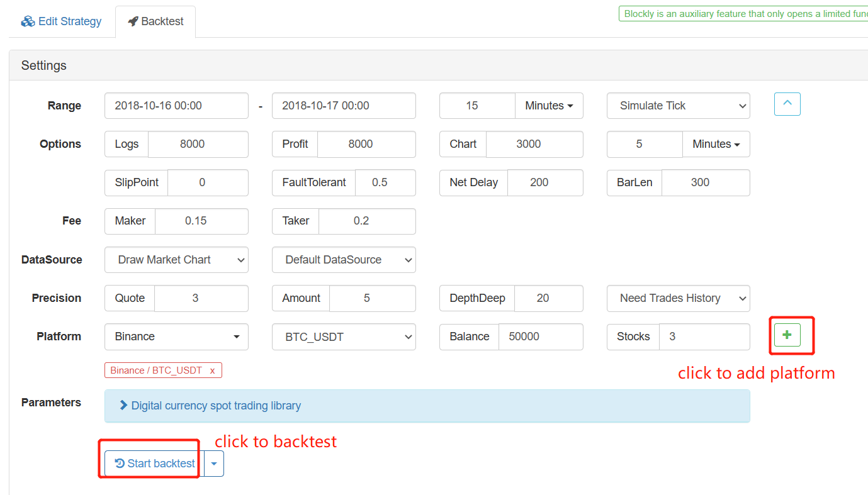This screenshot has height=495, width=868.
Task: Open the Binance platform dropdown
Action: click(176, 336)
